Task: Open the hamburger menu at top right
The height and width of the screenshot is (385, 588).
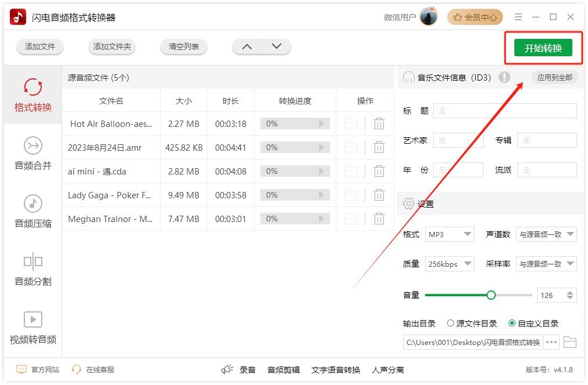Action: tap(518, 17)
